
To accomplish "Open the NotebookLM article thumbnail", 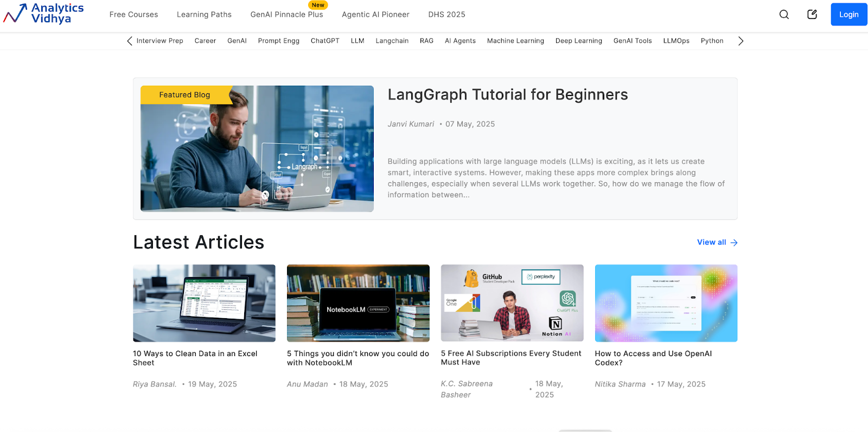I will [x=358, y=303].
